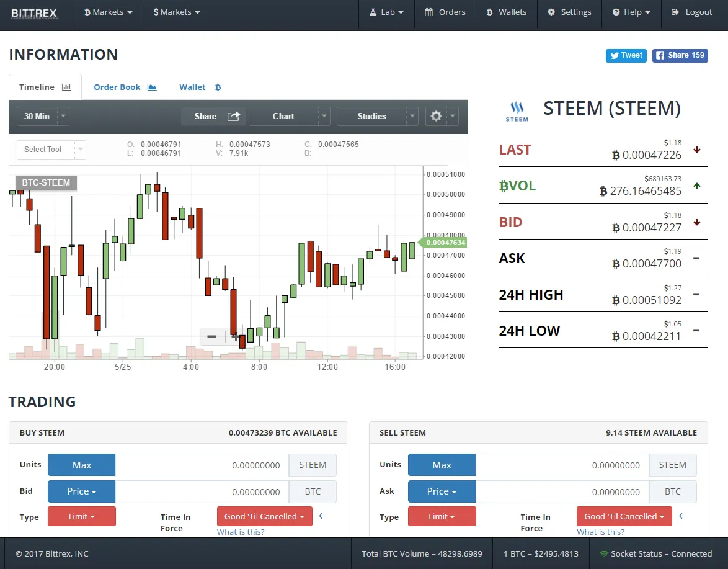The height and width of the screenshot is (569, 728).
Task: Click the chart zoom in plus button
Action: point(235,336)
